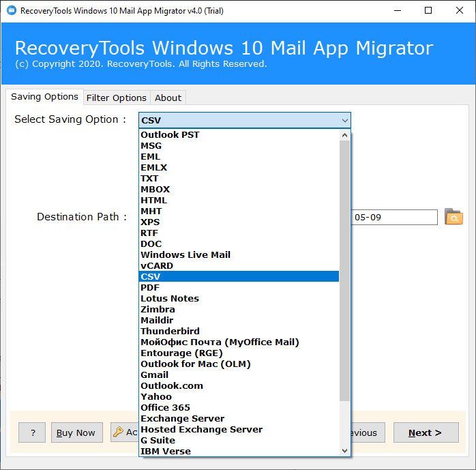
Task: Select Zimbra saving option
Action: tap(239, 309)
